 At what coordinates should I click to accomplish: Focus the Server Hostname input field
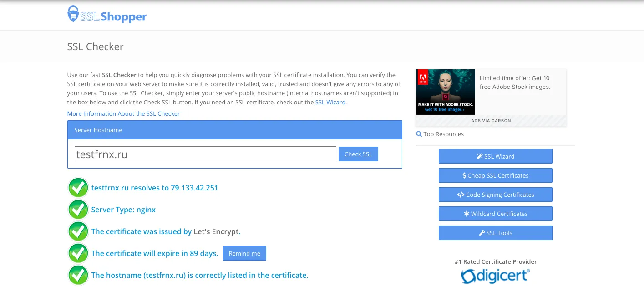pos(205,154)
